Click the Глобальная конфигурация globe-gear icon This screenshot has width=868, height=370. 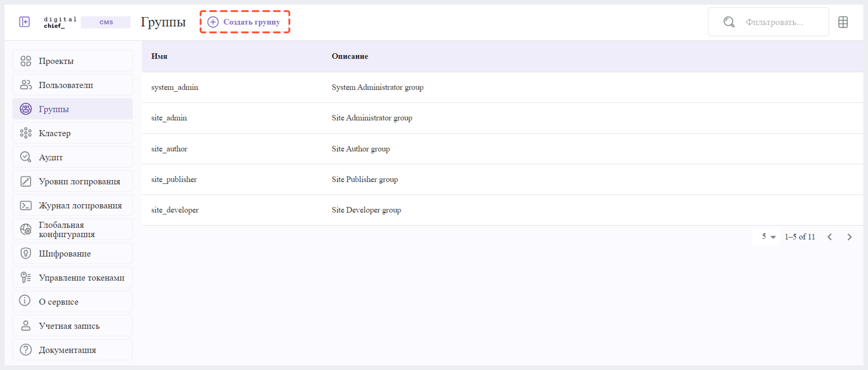coord(26,229)
